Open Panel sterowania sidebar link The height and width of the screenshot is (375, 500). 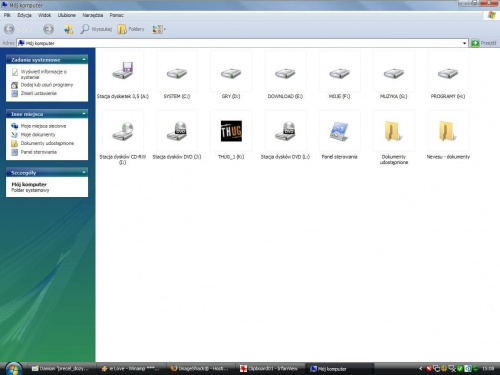39,152
